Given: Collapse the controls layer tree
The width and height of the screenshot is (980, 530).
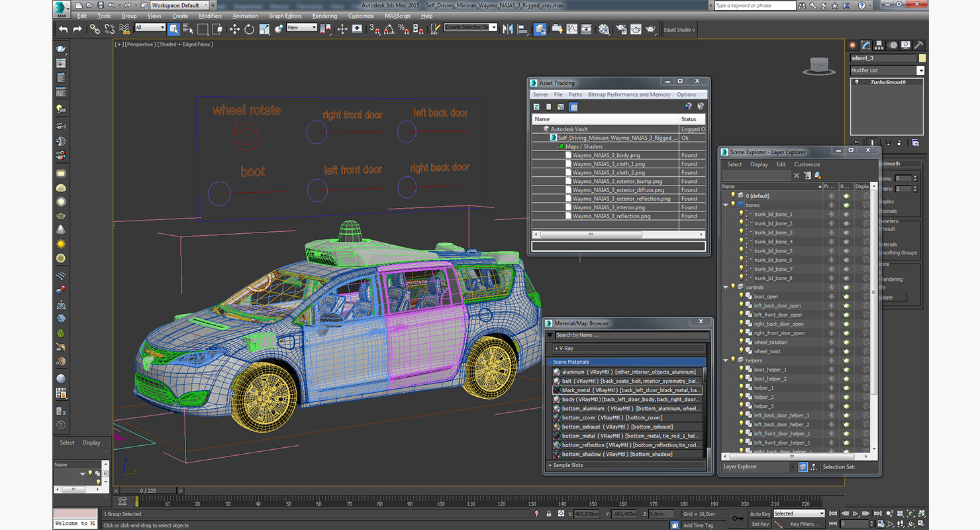Looking at the screenshot, I should tap(726, 288).
